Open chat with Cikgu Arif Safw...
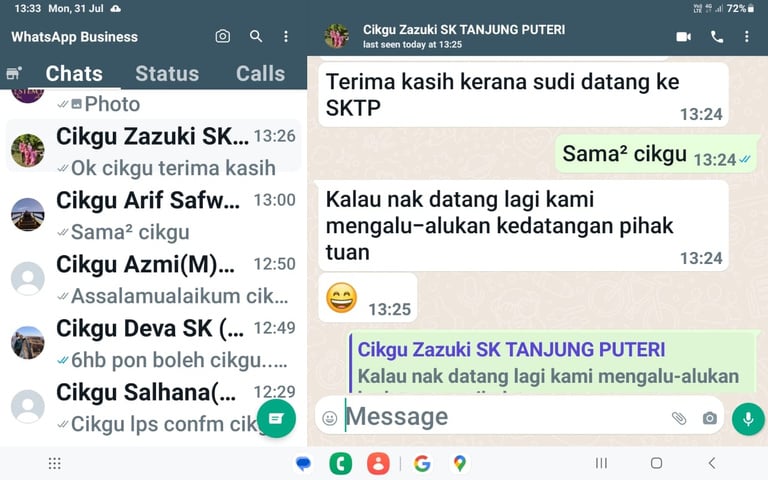768x480 pixels. pos(153,215)
